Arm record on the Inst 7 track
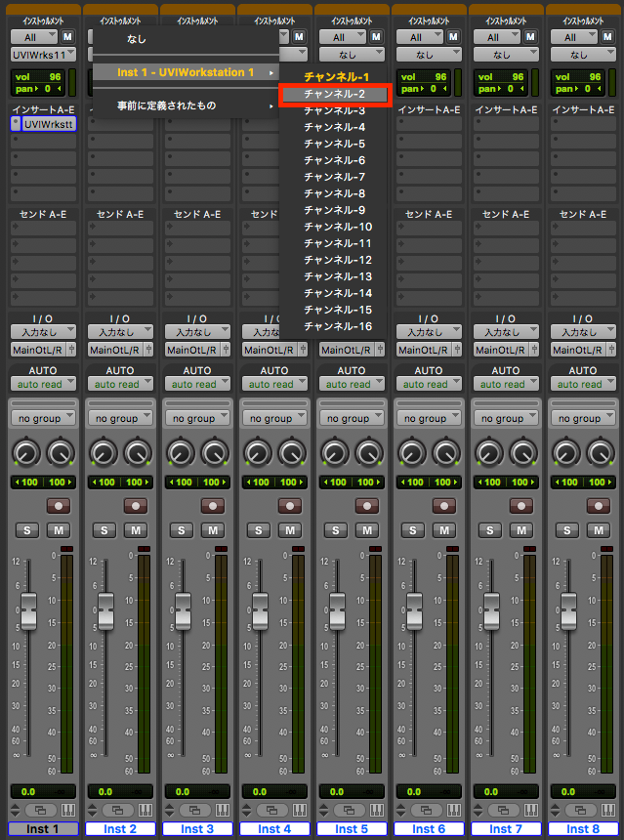Viewport: 624px width, 840px height. (521, 505)
